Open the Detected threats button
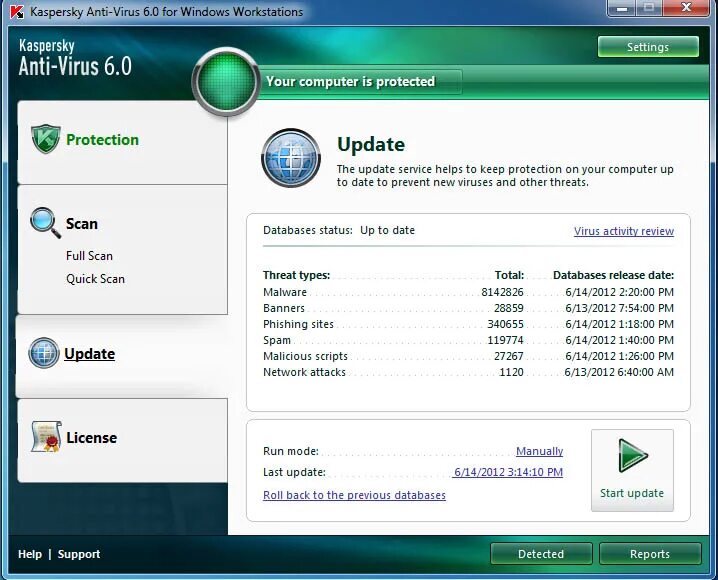 coord(541,554)
